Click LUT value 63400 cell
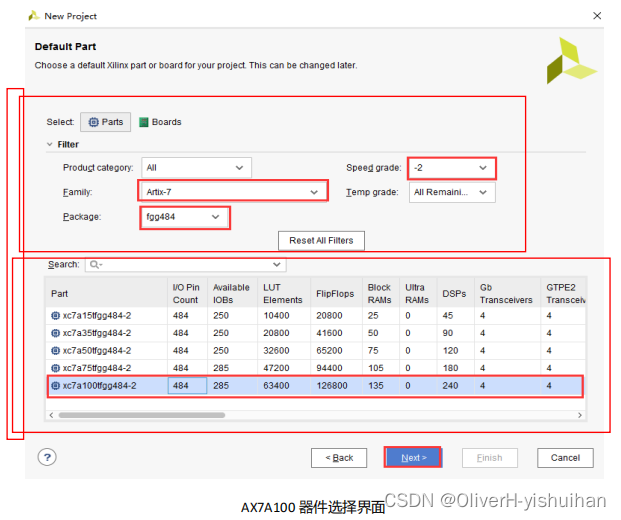 (284, 386)
